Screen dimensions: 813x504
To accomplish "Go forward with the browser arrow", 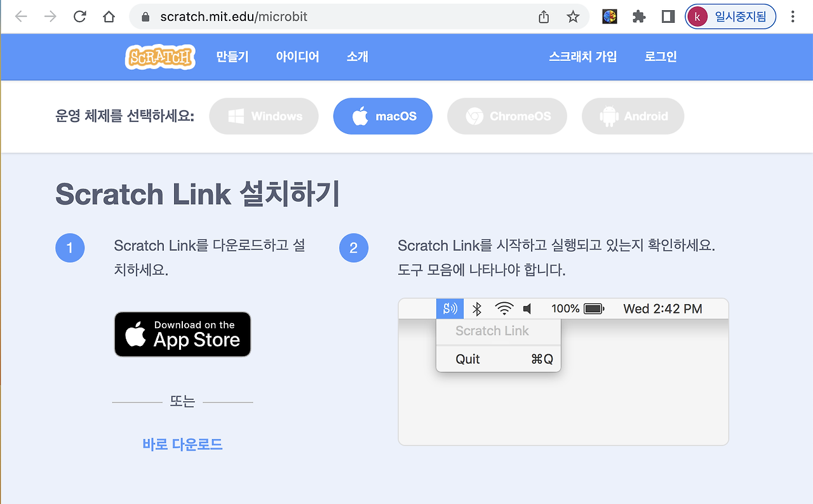I will coord(50,17).
